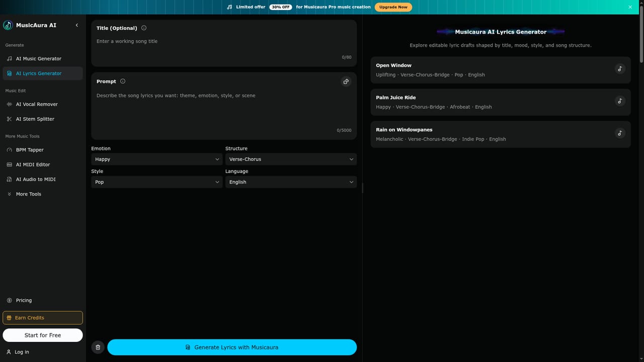Click the music note icon for Palm Juice Ride
This screenshot has height=362, width=644.
(x=620, y=102)
